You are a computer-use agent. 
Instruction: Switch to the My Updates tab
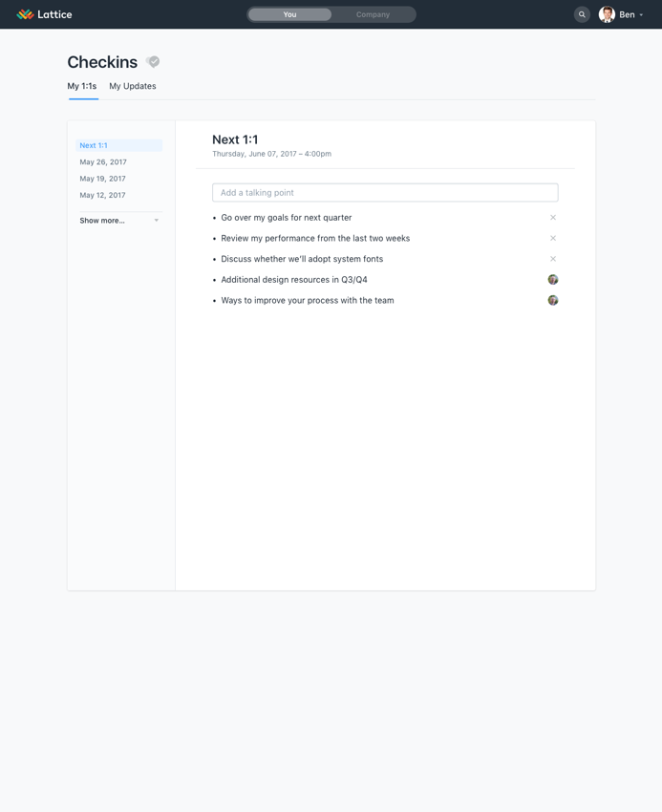133,86
